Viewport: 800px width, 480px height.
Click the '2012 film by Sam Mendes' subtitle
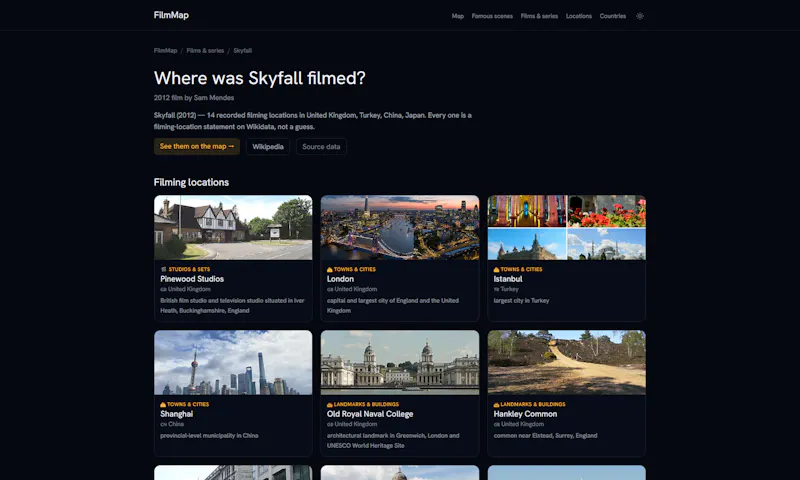(194, 97)
